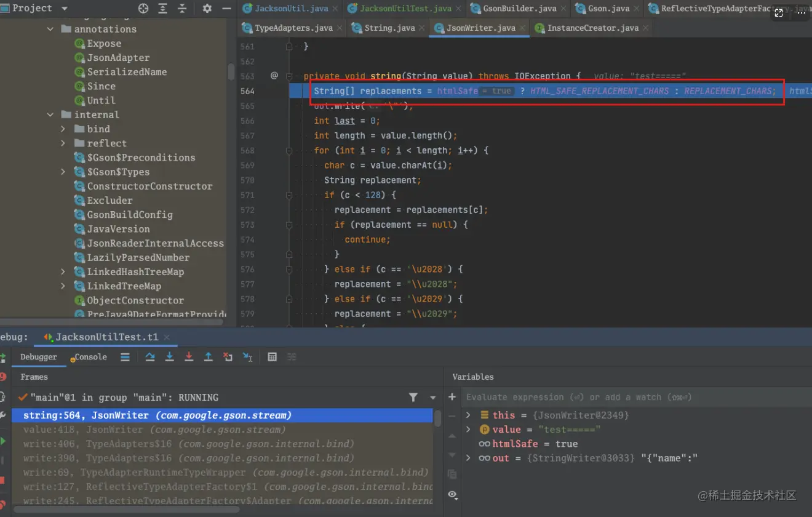Click Collapse All in Project panel
The image size is (812, 517).
182,9
